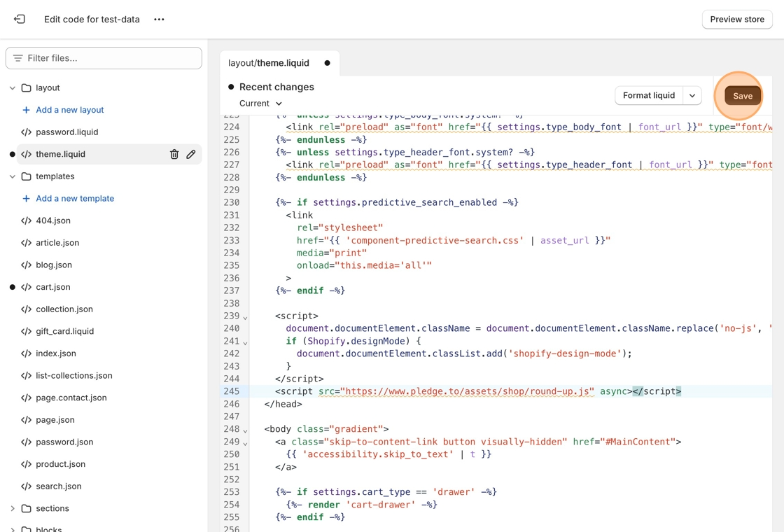This screenshot has width=784, height=532.
Task: Collapse the templates folder chevron
Action: click(13, 176)
